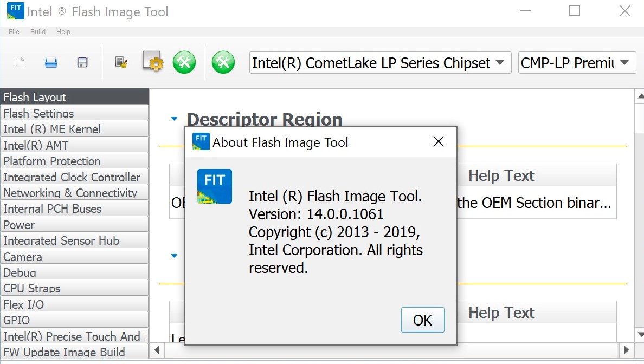Close the About Flash Image Tool dialog
The height and width of the screenshot is (364, 644).
coord(438,141)
